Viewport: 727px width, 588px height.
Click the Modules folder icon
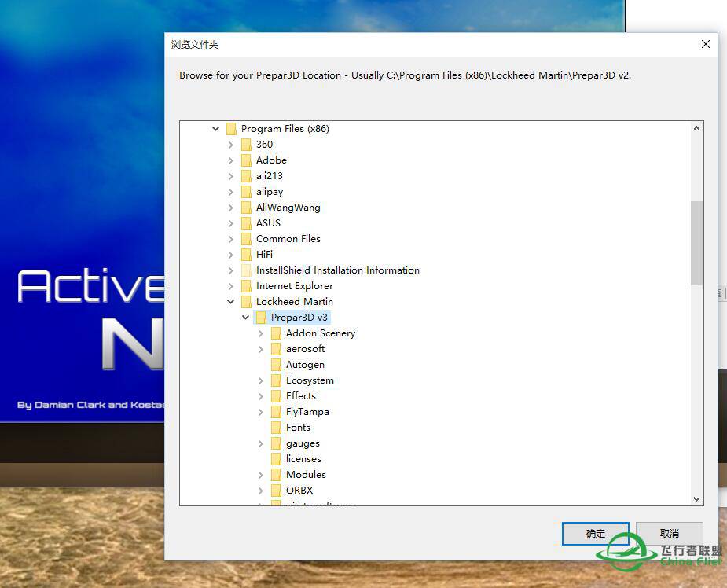[x=276, y=475]
